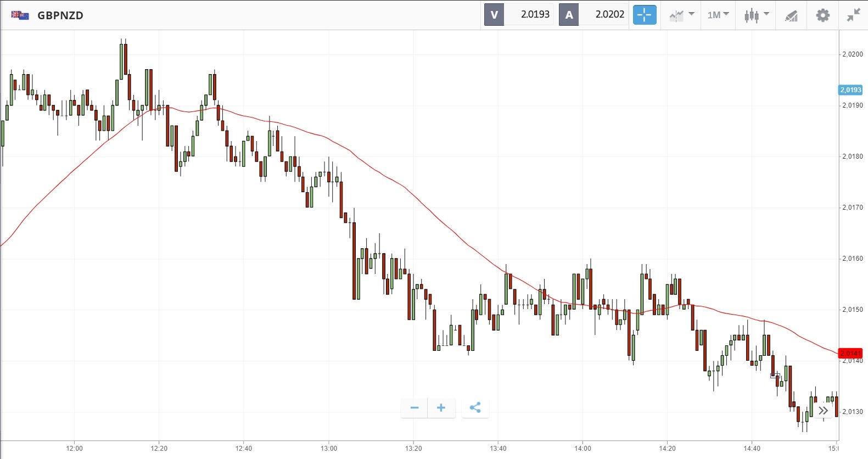
Task: Click the GBPNZD symbol title
Action: click(60, 15)
